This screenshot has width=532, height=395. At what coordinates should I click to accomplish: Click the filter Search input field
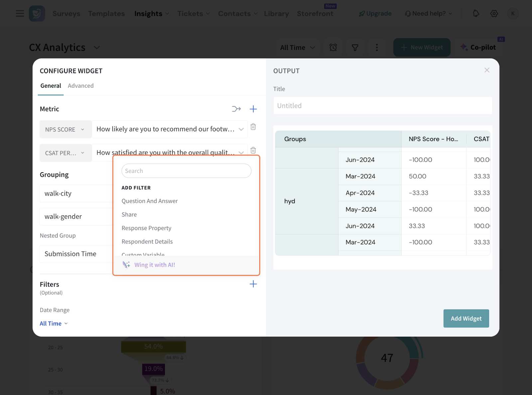click(186, 171)
